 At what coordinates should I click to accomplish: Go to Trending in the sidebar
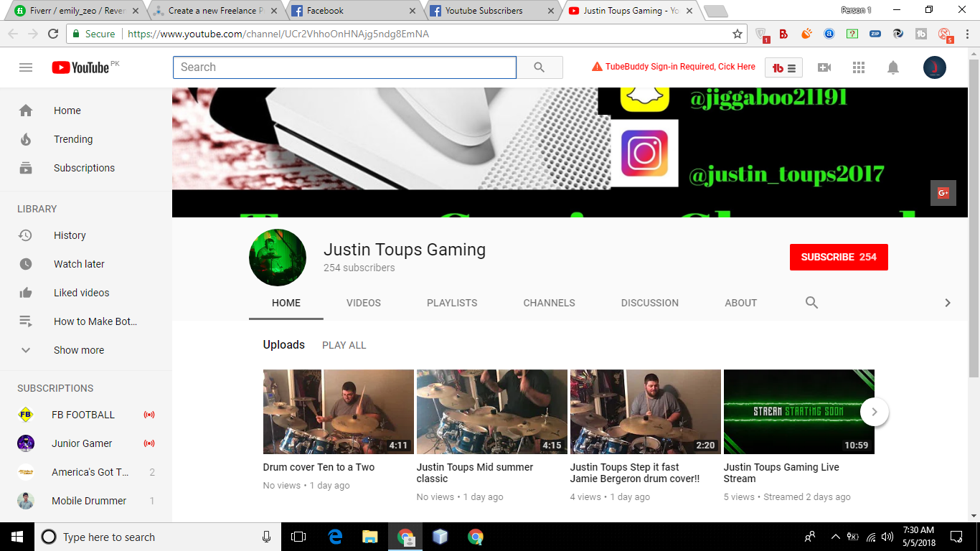click(x=72, y=139)
